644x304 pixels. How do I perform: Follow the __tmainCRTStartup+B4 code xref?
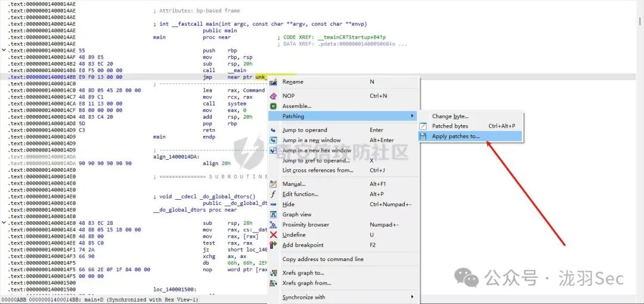pos(352,37)
